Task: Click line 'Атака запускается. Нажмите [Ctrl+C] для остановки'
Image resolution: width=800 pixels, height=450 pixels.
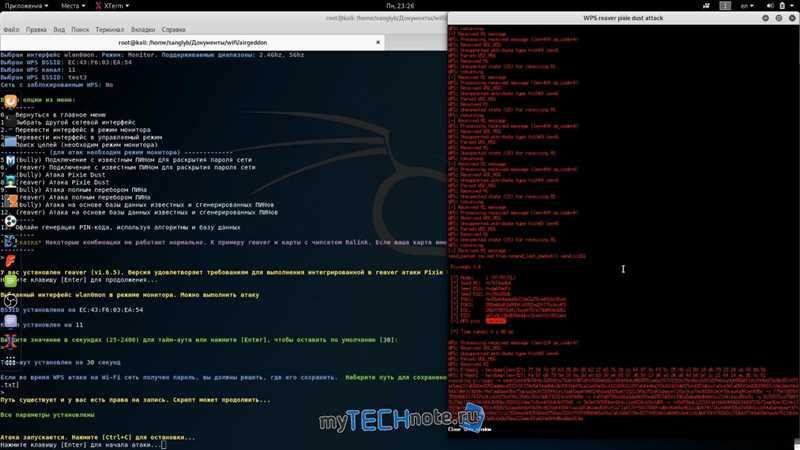Action: tap(97, 437)
